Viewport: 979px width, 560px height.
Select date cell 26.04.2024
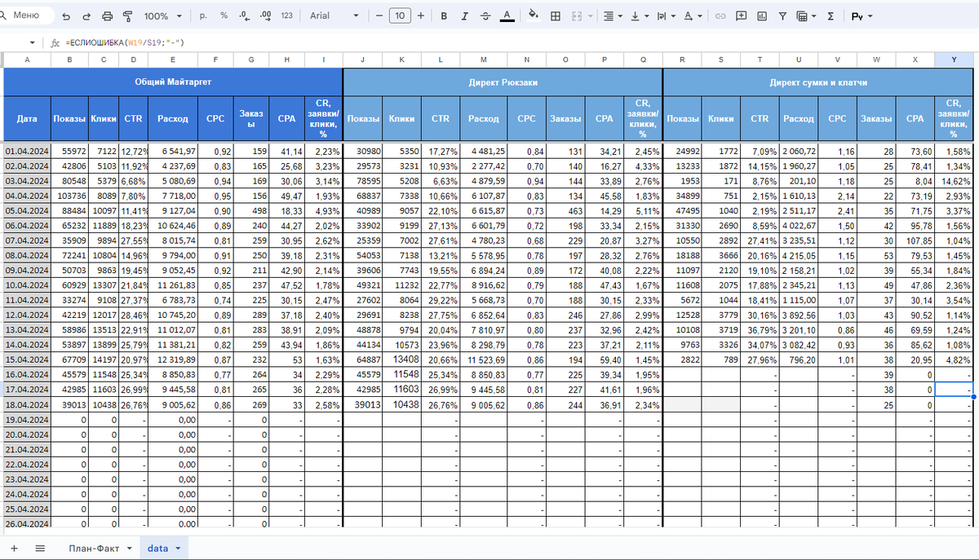(27, 523)
